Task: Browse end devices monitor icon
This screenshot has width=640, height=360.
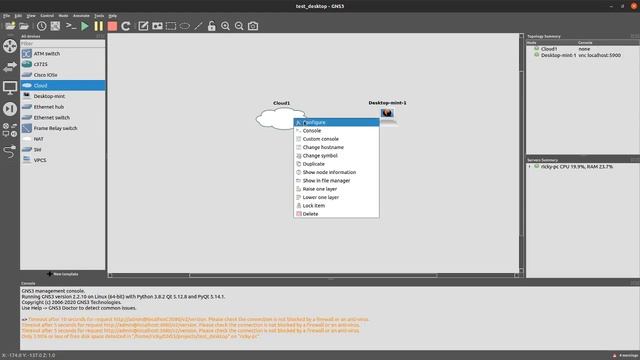Action: (x=10, y=87)
